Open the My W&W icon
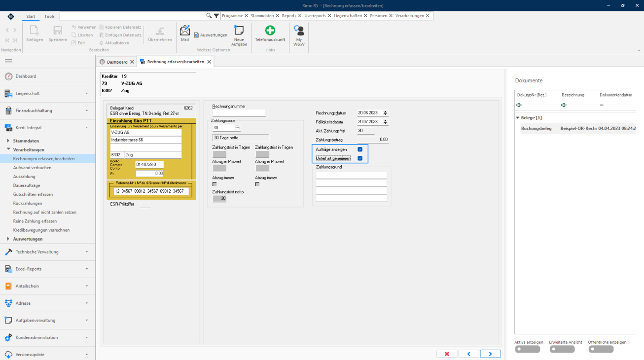The height and width of the screenshot is (360, 644). (299, 31)
